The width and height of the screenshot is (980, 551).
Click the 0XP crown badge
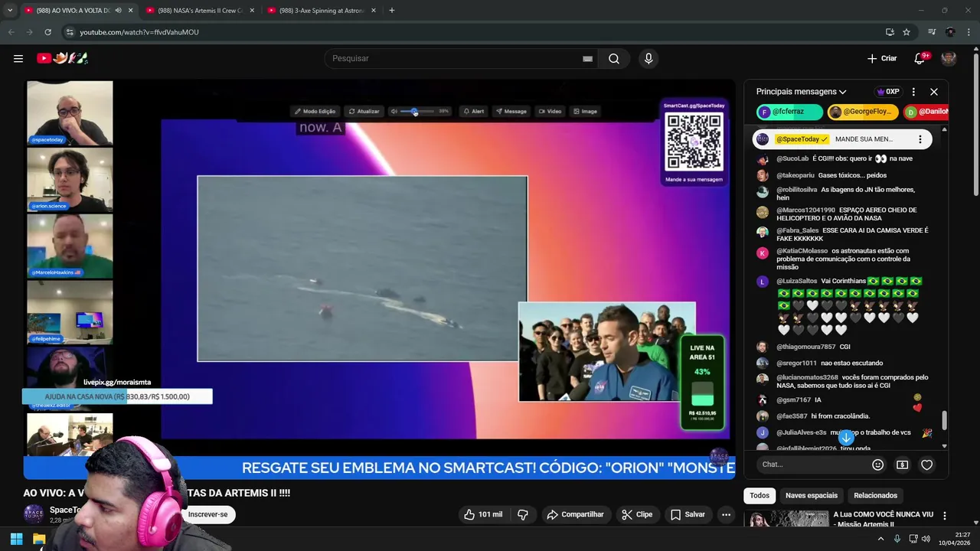coord(888,92)
